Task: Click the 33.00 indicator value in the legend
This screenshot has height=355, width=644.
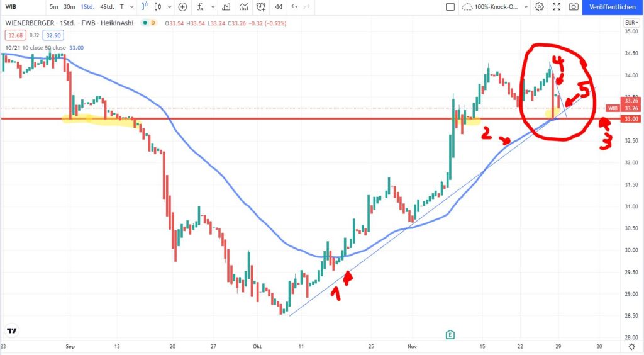Action: click(x=76, y=48)
